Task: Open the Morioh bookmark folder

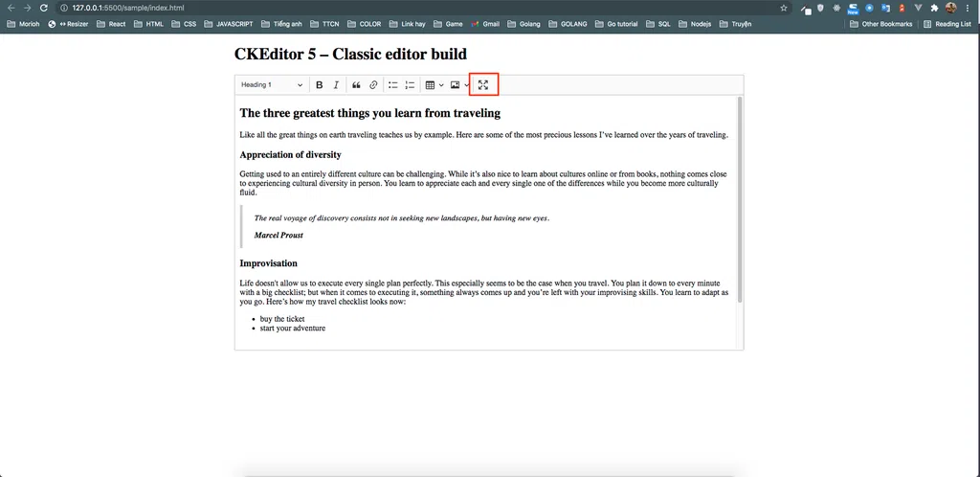Action: tap(24, 24)
